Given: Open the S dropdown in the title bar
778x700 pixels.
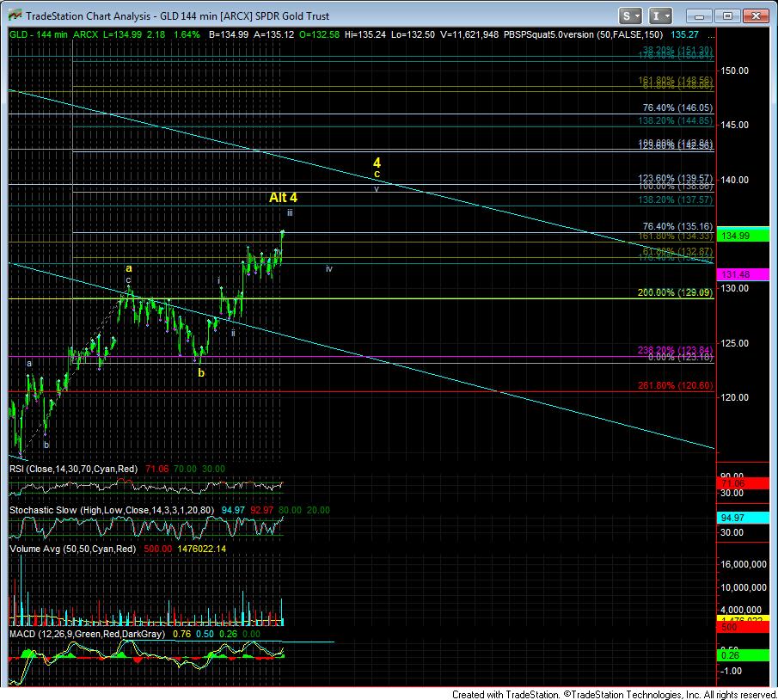Looking at the screenshot, I should [631, 16].
